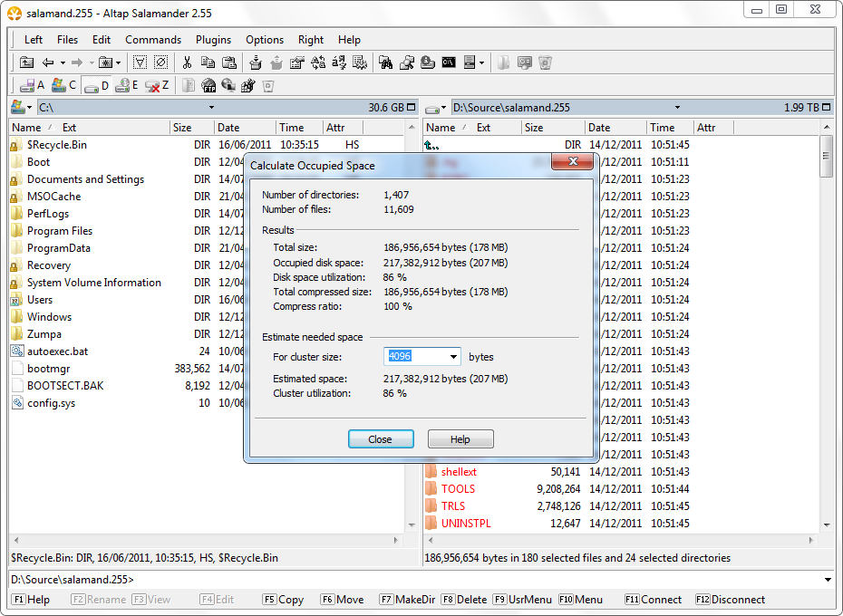
Task: Select the Program Files folder
Action: 60,231
